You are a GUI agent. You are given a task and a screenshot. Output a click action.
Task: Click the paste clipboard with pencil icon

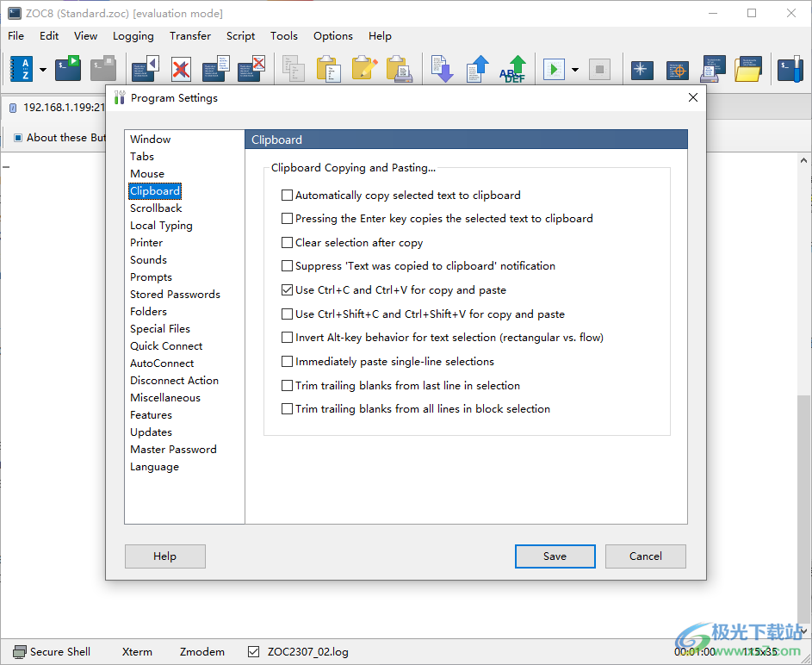pyautogui.click(x=364, y=69)
